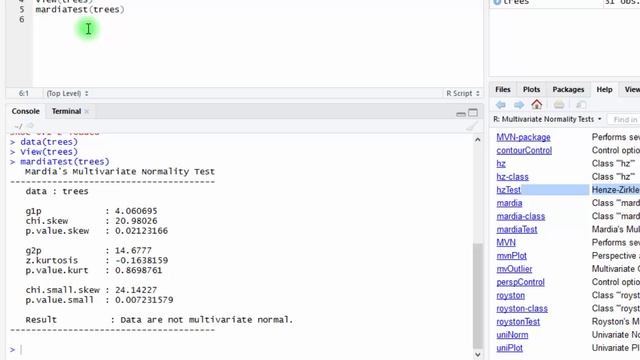Open the R Script file type dropdown

pyautogui.click(x=462, y=93)
